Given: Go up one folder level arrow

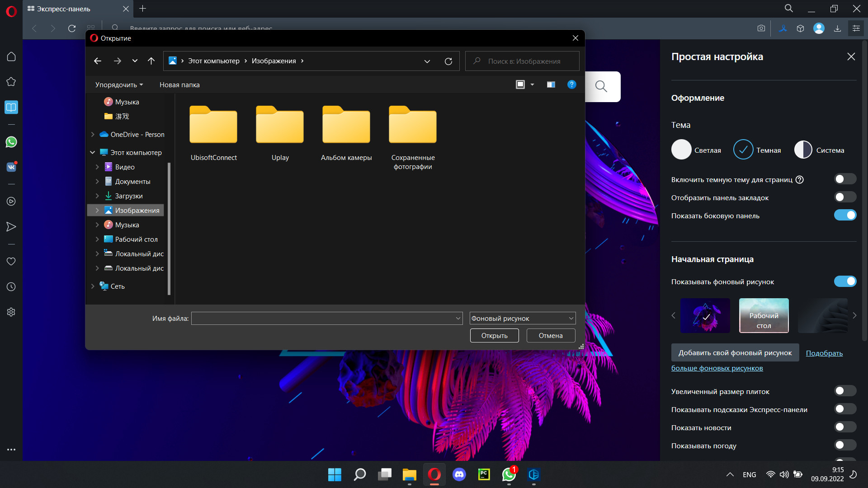Looking at the screenshot, I should pos(151,61).
